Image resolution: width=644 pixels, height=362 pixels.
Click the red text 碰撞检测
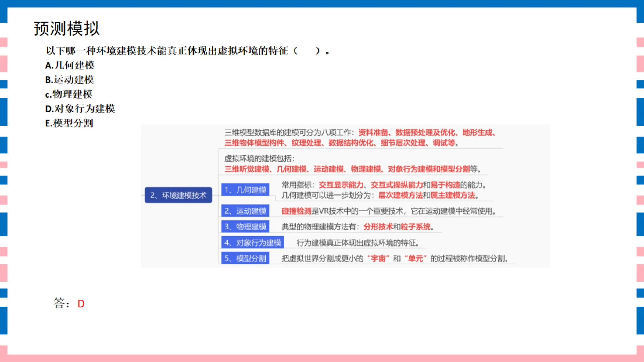pos(296,211)
